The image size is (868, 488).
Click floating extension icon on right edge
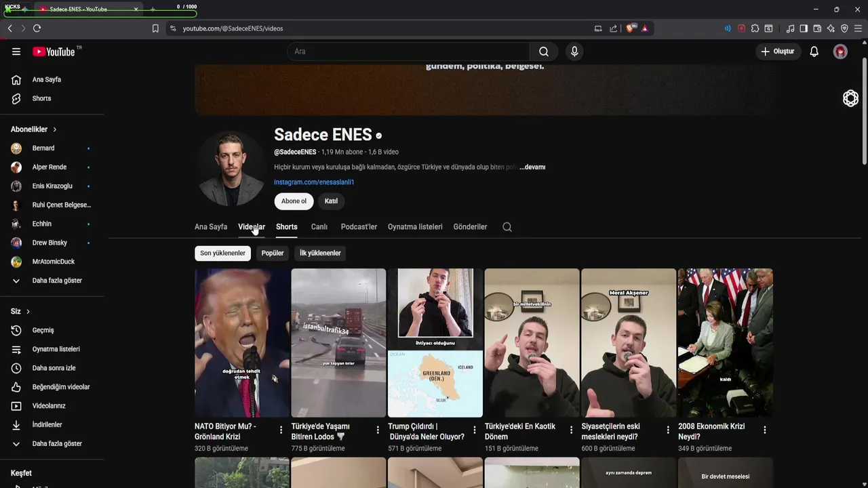coord(850,98)
